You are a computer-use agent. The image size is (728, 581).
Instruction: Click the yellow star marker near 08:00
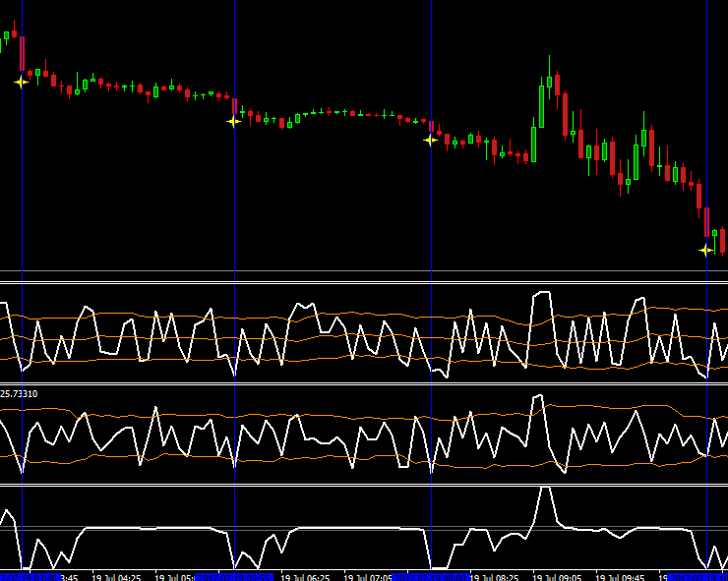(x=430, y=140)
